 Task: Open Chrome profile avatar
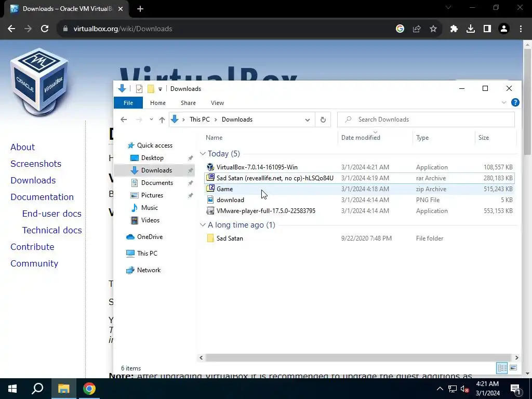(504, 29)
